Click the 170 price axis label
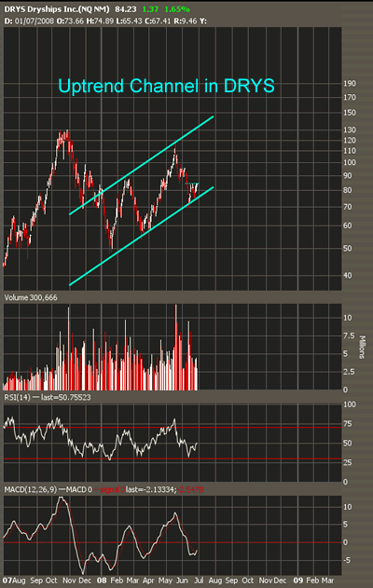The height and width of the screenshot is (588, 373). 350,98
